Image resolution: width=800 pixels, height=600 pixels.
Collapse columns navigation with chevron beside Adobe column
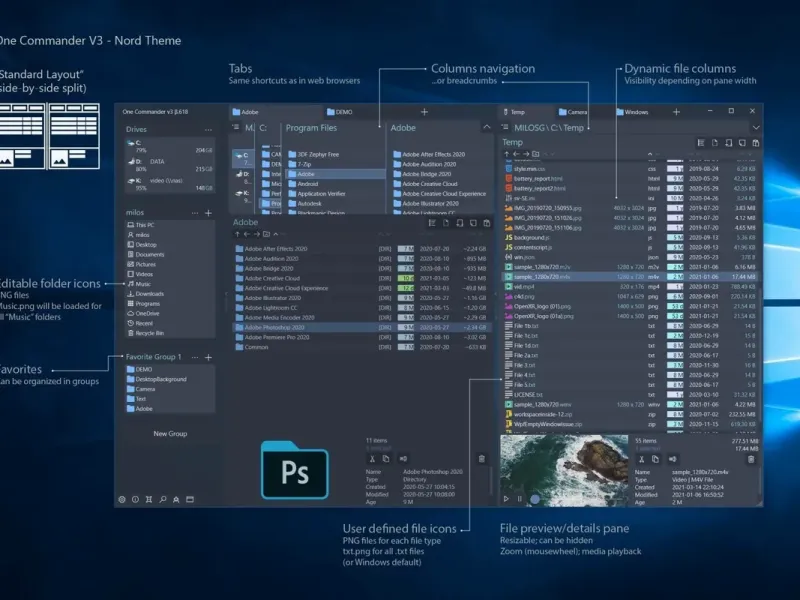(487, 127)
